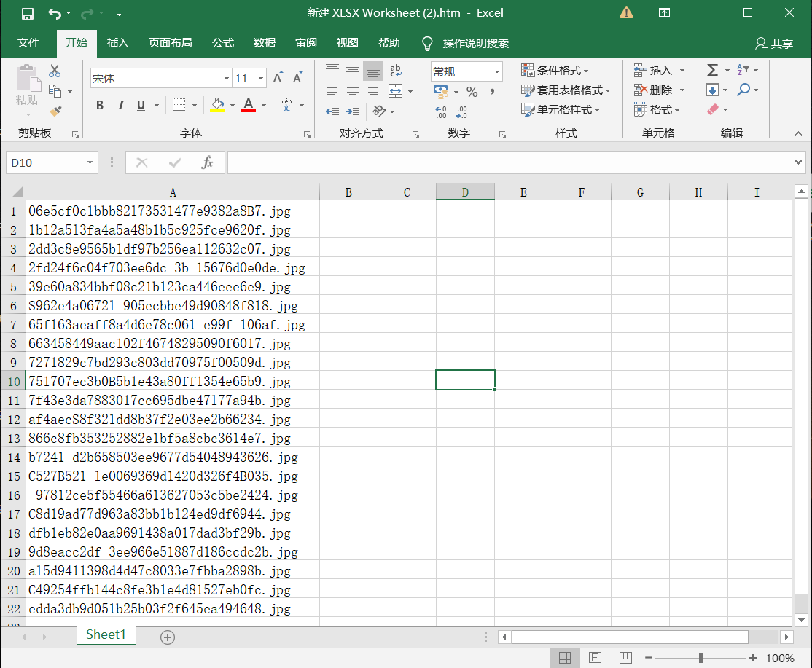Open 条件格式 conditional formatting button
The height and width of the screenshot is (668, 812).
(x=555, y=71)
